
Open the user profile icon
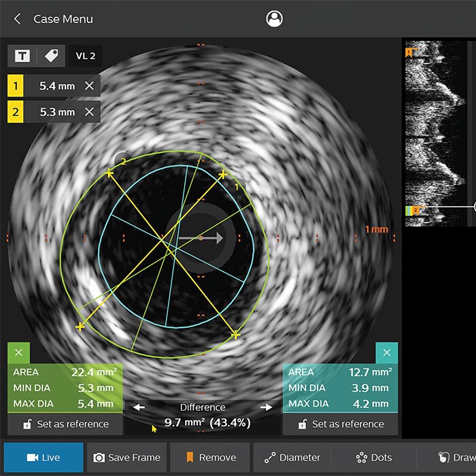pyautogui.click(x=274, y=19)
